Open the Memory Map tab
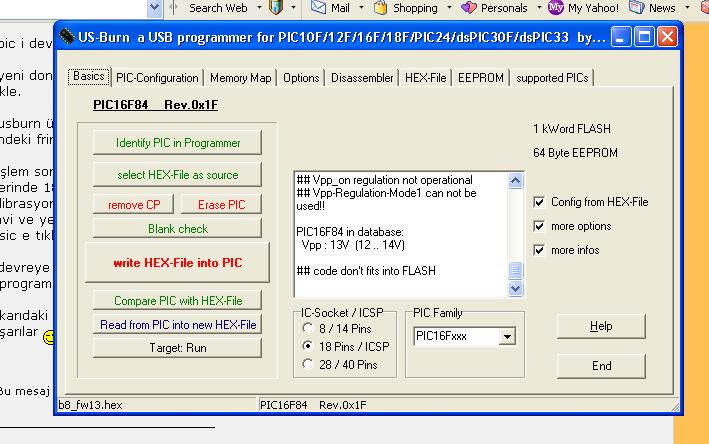 241,78
